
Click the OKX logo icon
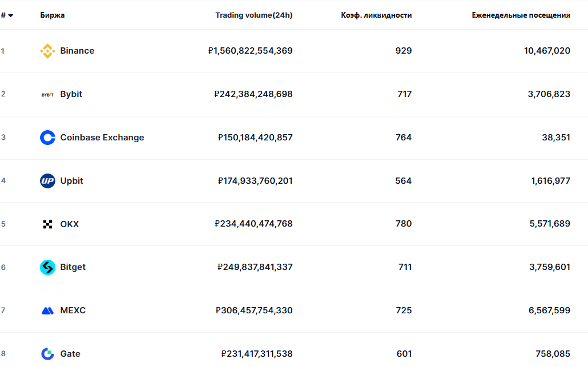47,224
